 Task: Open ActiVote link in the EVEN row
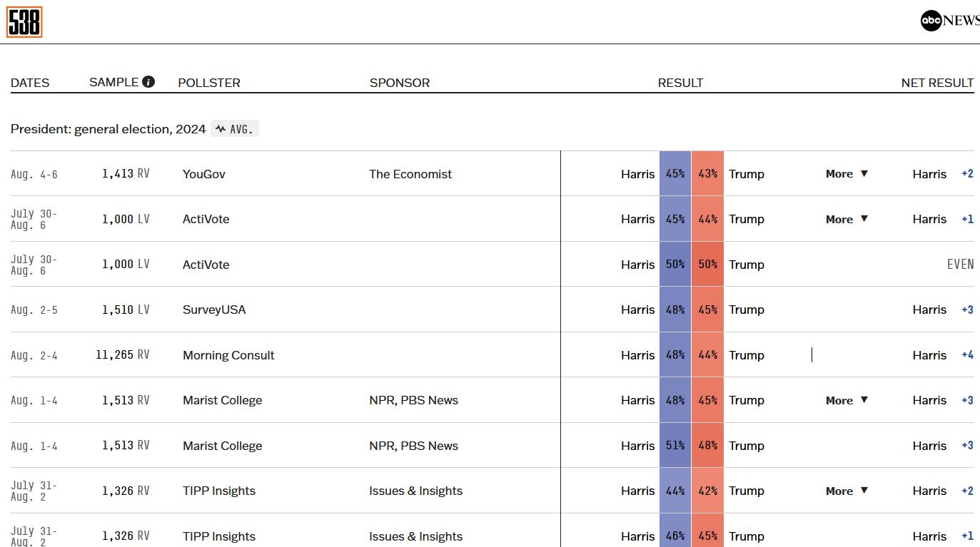[206, 265]
